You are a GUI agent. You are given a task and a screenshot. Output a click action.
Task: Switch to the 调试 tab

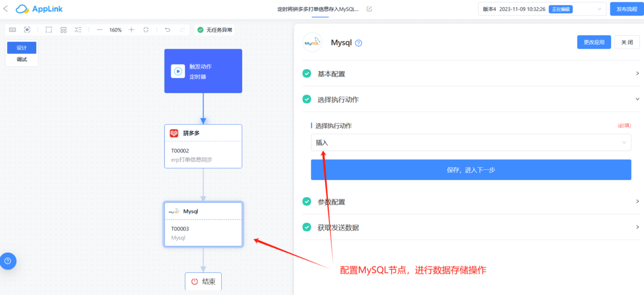pos(22,60)
